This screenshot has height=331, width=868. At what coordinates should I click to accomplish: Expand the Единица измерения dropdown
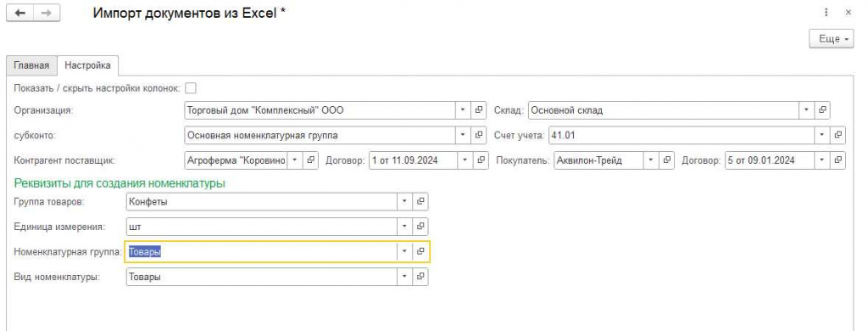[x=404, y=227]
